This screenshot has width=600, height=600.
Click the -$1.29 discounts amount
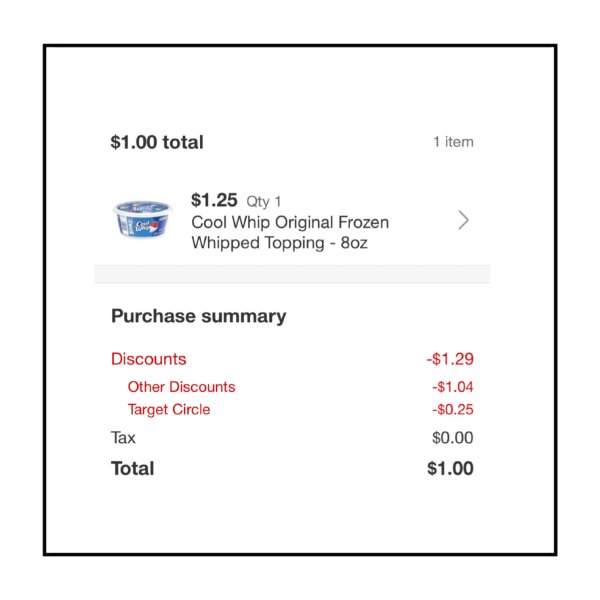pyautogui.click(x=450, y=359)
